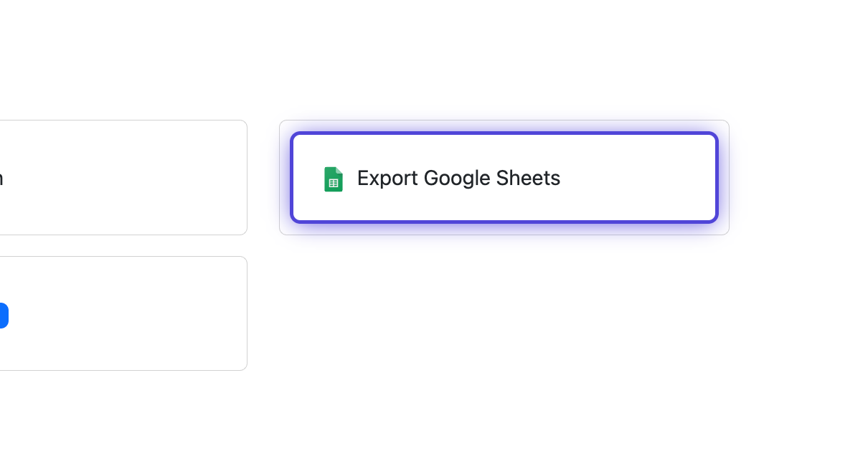868x449 pixels.
Task: Start export to Google Sheets
Action: [504, 177]
